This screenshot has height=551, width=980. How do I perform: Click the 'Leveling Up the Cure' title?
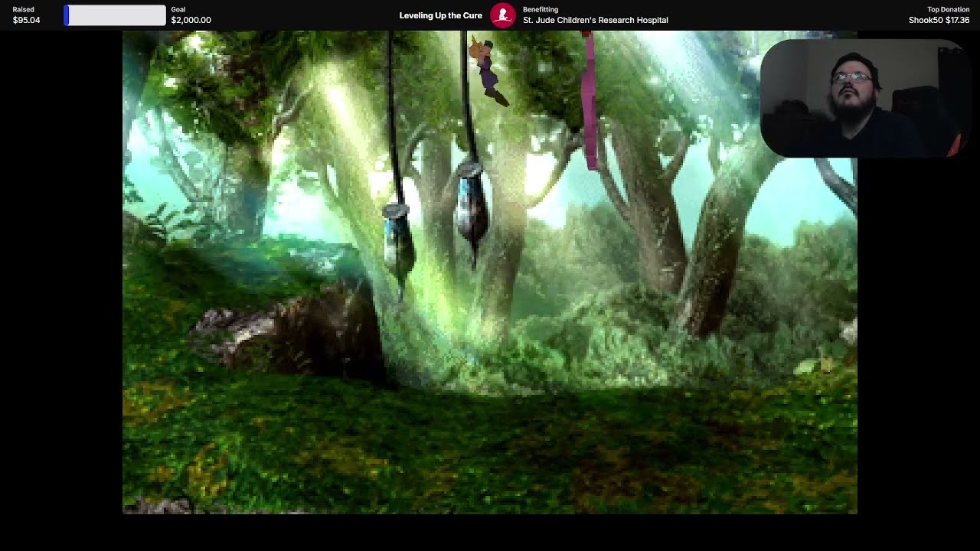point(441,15)
